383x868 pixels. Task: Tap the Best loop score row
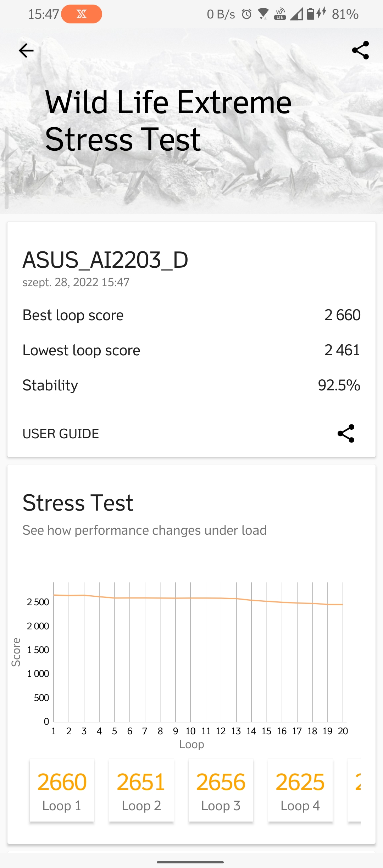click(191, 315)
